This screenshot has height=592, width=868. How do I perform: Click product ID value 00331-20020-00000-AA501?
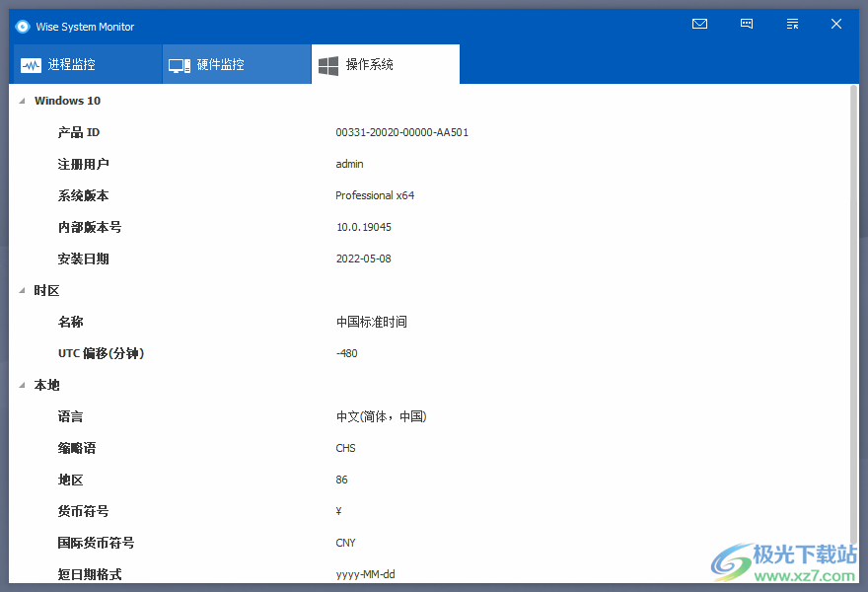pyautogui.click(x=401, y=132)
